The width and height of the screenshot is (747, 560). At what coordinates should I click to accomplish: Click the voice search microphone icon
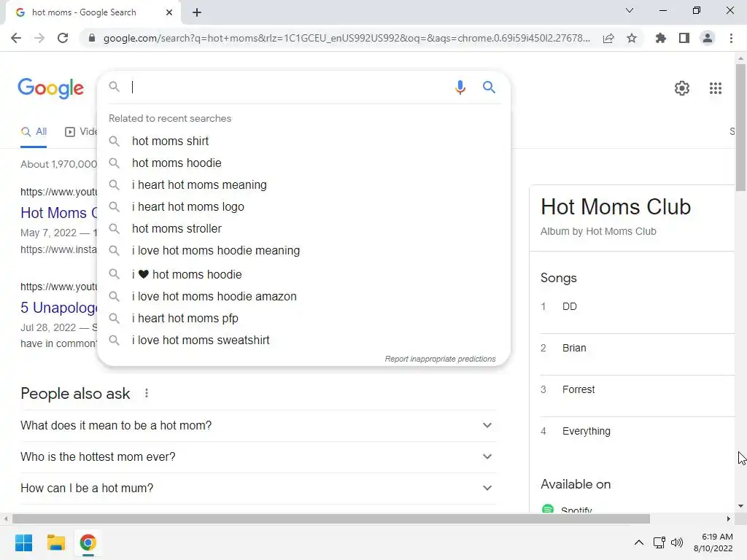tap(460, 87)
